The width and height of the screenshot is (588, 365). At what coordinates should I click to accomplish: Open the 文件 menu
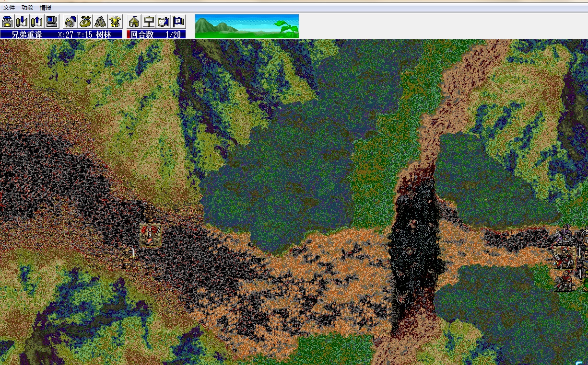click(9, 8)
